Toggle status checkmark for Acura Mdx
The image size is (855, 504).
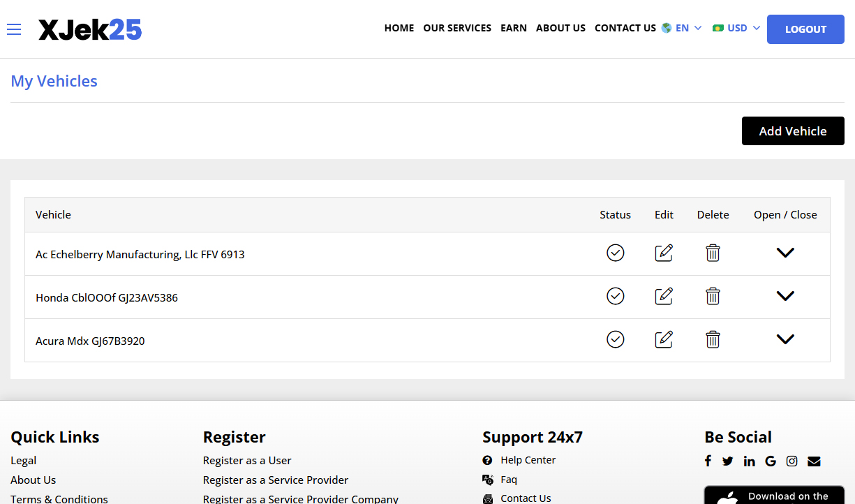(615, 339)
